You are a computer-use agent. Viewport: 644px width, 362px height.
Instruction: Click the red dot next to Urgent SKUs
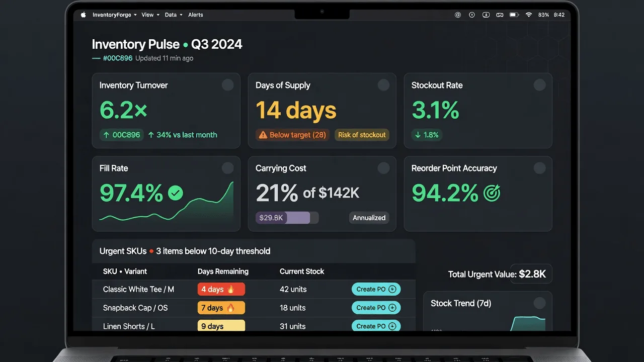151,251
